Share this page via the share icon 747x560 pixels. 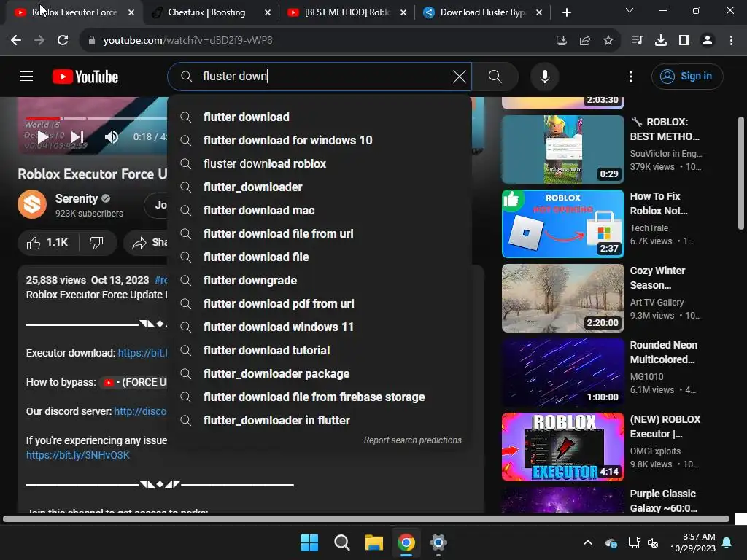point(585,41)
